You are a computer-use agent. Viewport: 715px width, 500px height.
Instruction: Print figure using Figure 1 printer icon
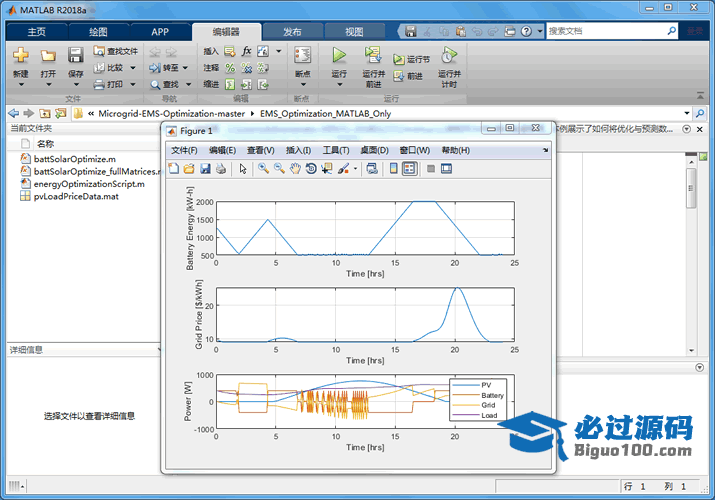[221, 169]
